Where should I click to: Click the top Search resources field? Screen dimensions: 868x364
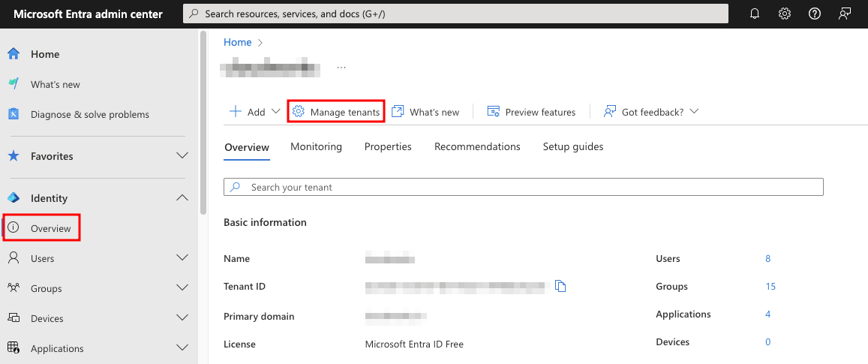click(x=455, y=14)
